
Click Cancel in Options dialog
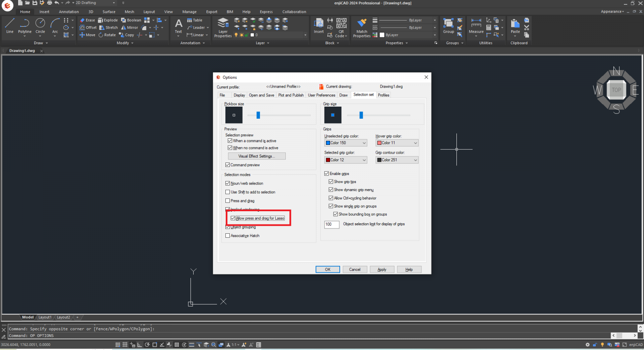pyautogui.click(x=355, y=270)
